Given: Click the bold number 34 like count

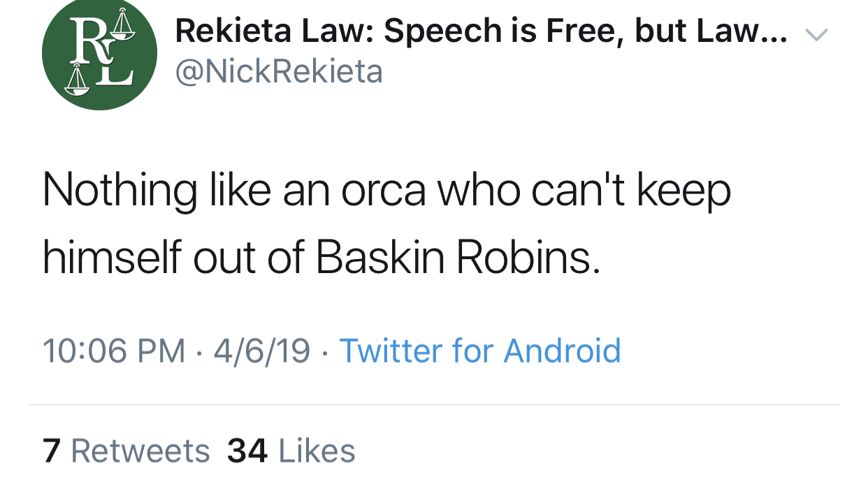Looking at the screenshot, I should (x=247, y=451).
